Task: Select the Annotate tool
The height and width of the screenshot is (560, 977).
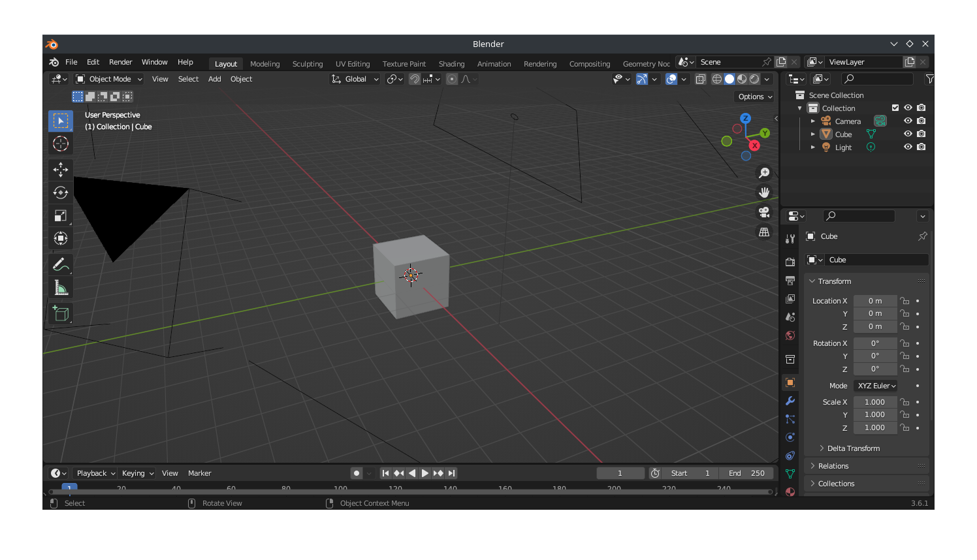Action: click(61, 264)
